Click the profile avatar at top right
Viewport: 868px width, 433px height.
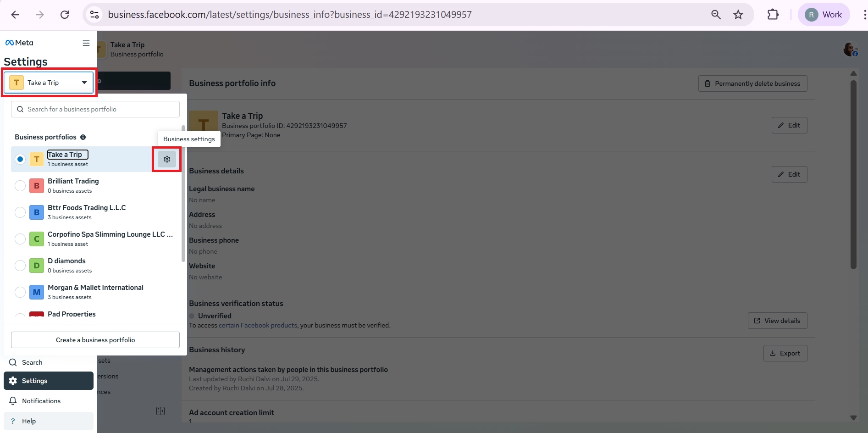click(x=850, y=49)
